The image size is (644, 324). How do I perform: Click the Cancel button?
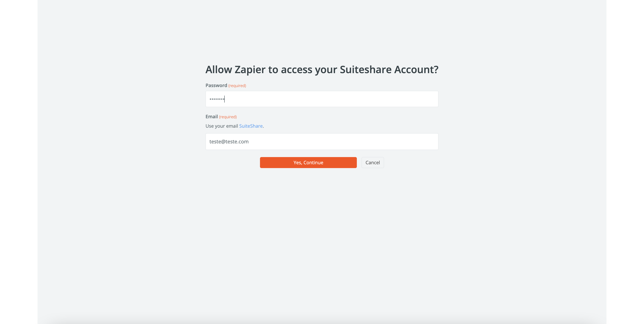click(x=372, y=162)
